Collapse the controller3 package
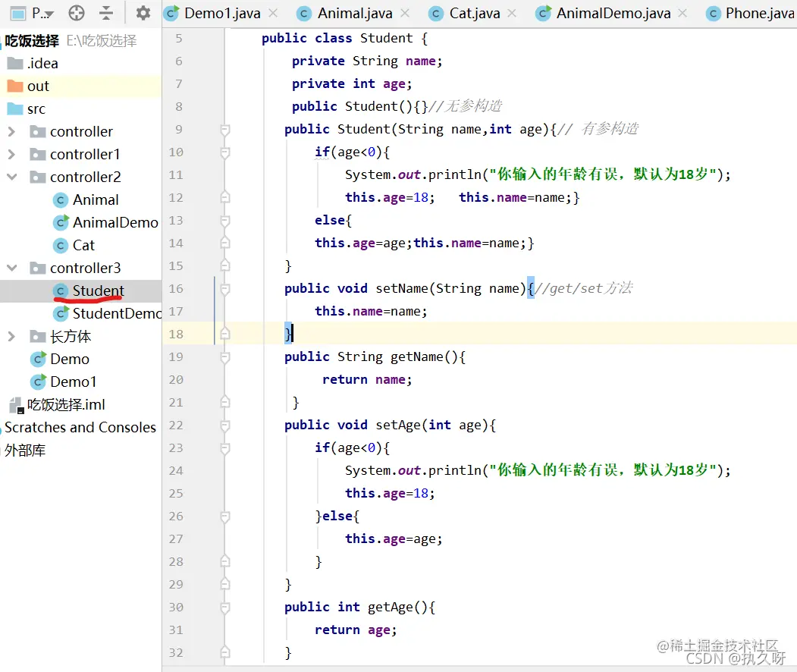Viewport: 797px width, 672px height. coord(11,268)
